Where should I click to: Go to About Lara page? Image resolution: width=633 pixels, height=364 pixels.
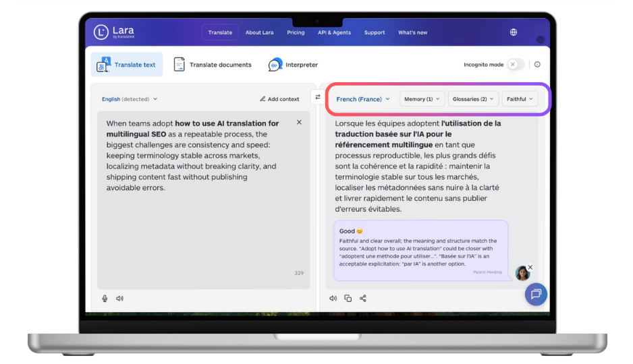[x=260, y=32]
